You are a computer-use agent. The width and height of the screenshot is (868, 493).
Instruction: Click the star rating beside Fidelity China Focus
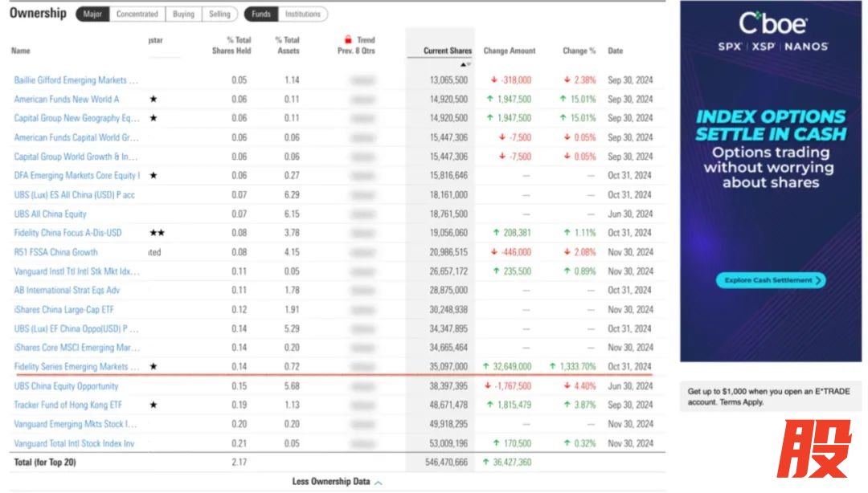(157, 233)
